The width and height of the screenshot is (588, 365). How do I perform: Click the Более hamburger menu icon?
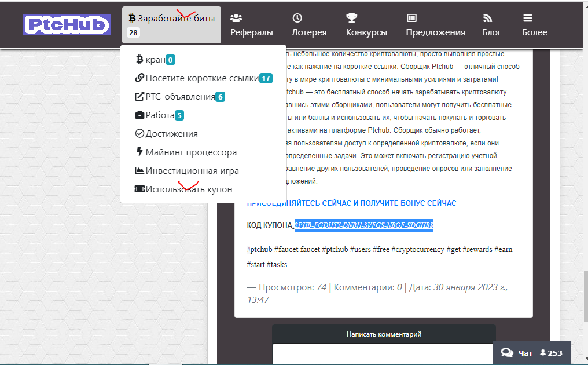528,17
